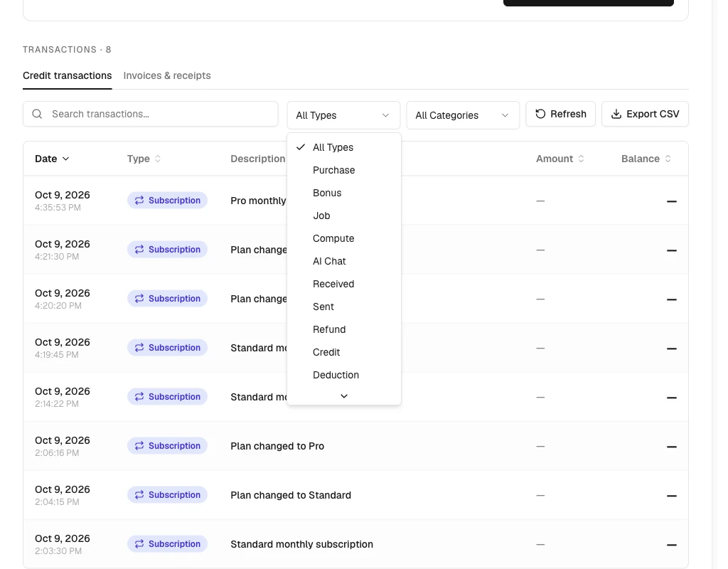Click the Type column sort arrows
This screenshot has width=728, height=569.
coord(158,159)
